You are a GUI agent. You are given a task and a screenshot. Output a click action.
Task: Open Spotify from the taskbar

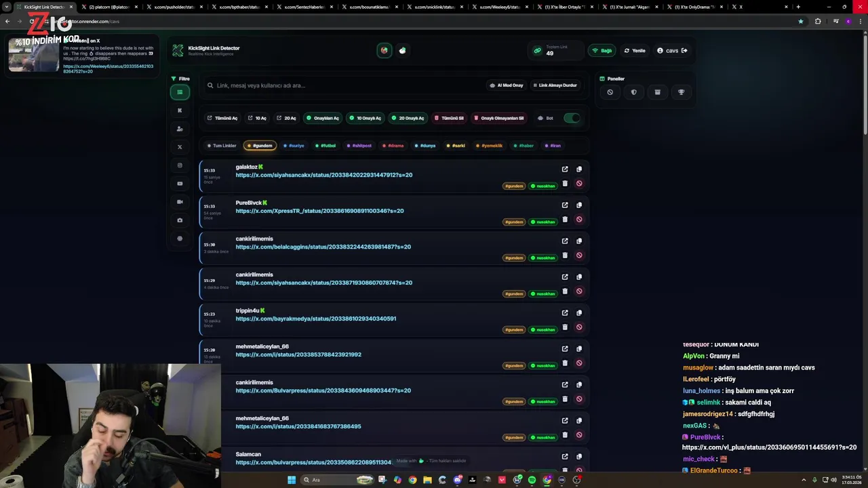click(532, 480)
